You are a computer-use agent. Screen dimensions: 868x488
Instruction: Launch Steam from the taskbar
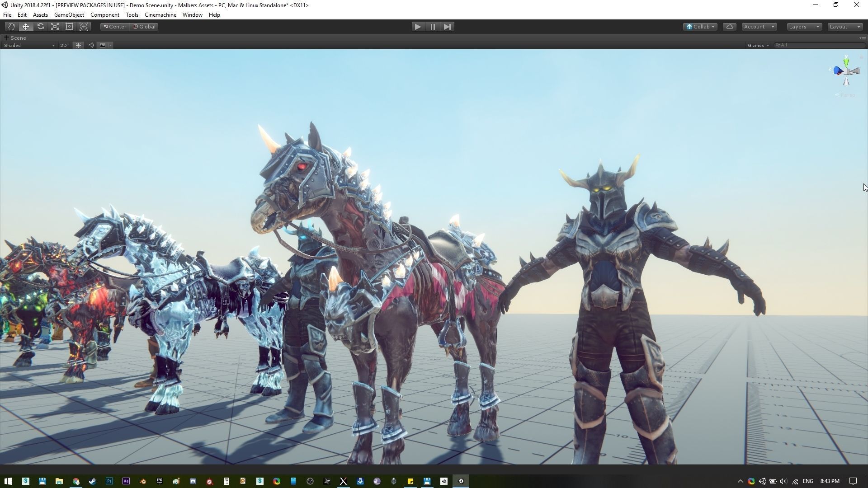click(93, 481)
